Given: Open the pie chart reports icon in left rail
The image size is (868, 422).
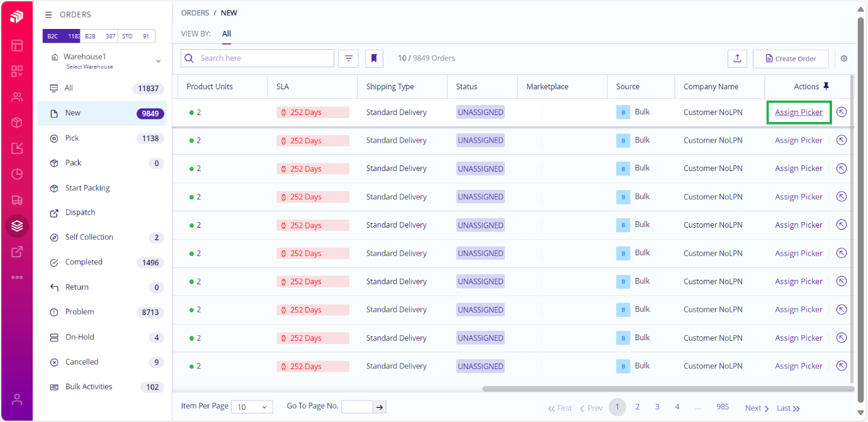Looking at the screenshot, I should pos(17,174).
